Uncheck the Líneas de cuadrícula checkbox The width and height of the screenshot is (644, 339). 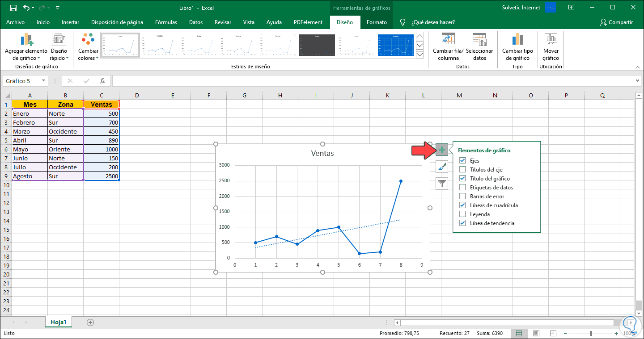click(x=462, y=205)
